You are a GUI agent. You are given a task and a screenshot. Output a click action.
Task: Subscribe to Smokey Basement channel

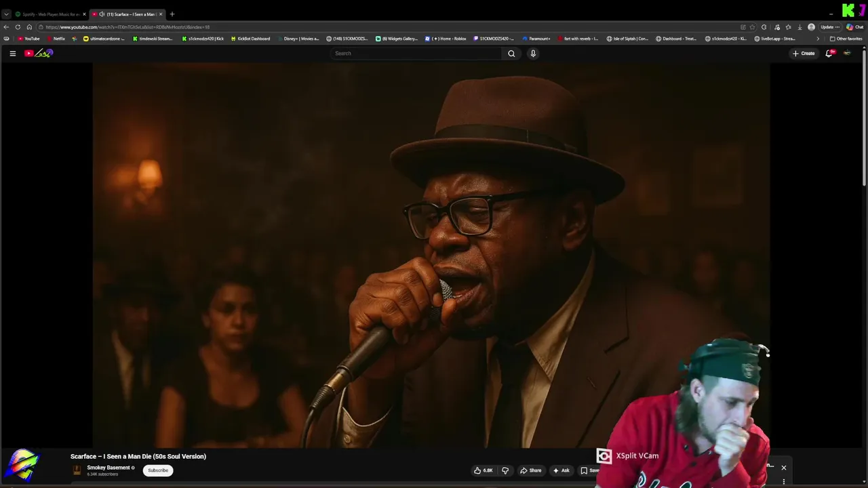(158, 470)
